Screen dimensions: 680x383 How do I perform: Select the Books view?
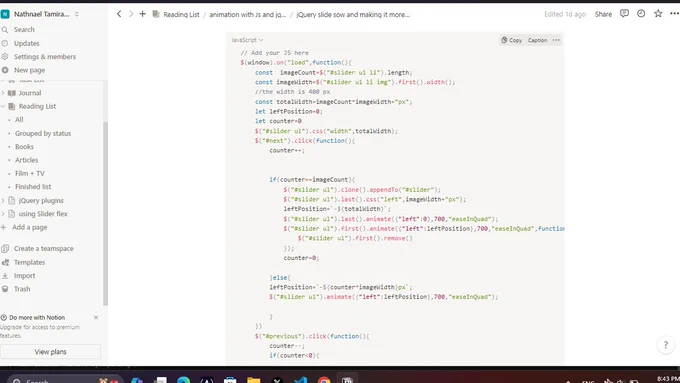point(24,147)
